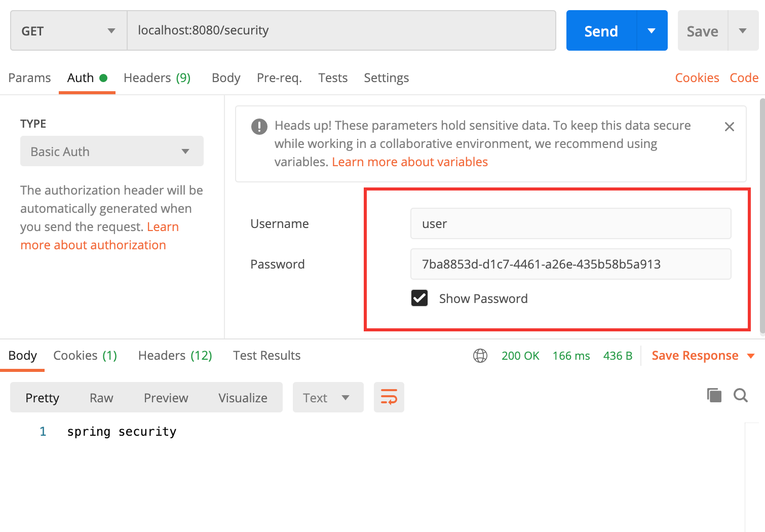Click the Cookies link
This screenshot has width=765, height=532.
click(x=697, y=78)
